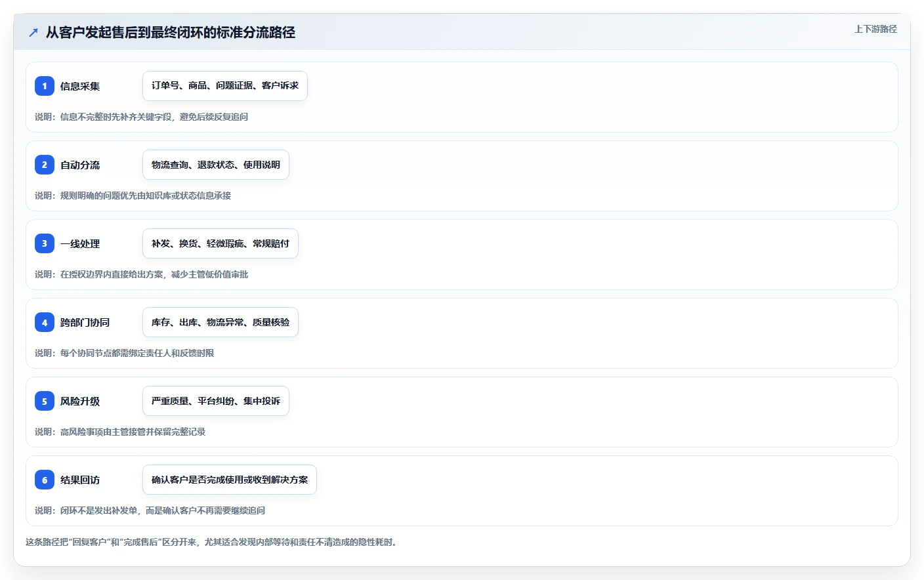Select the 订单号、商品、问题证据、客户诉求 chip
Viewport: 924px width, 580px height.
click(x=225, y=86)
